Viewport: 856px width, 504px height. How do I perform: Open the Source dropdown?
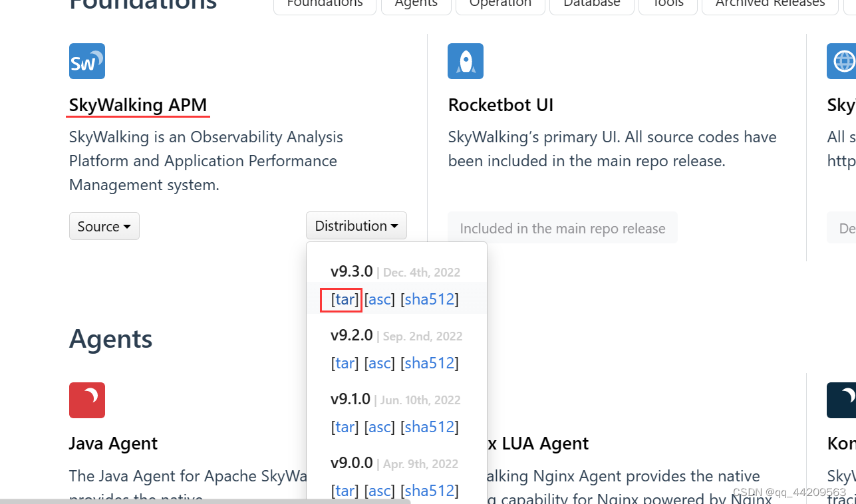(x=104, y=226)
